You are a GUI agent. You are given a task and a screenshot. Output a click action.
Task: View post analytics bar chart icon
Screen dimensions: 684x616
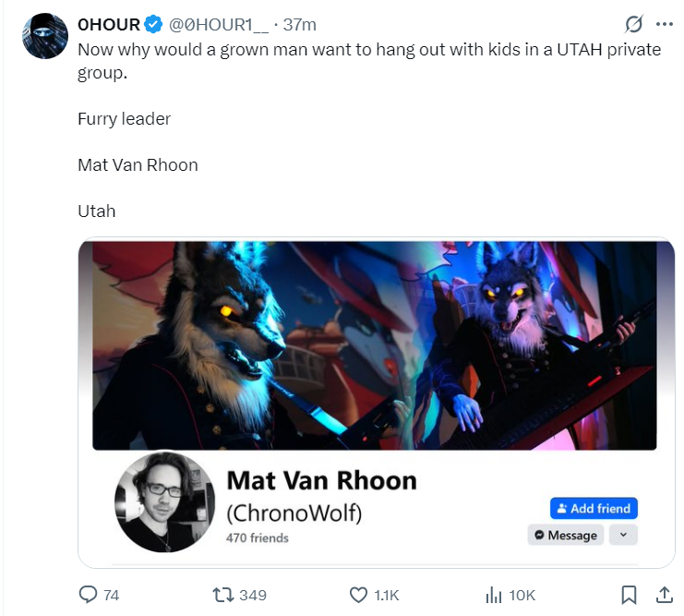[494, 595]
